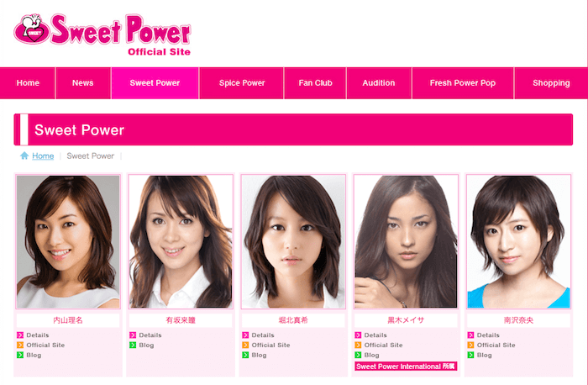588x385 pixels.
Task: Select Audition in the navigation bar
Action: point(379,83)
